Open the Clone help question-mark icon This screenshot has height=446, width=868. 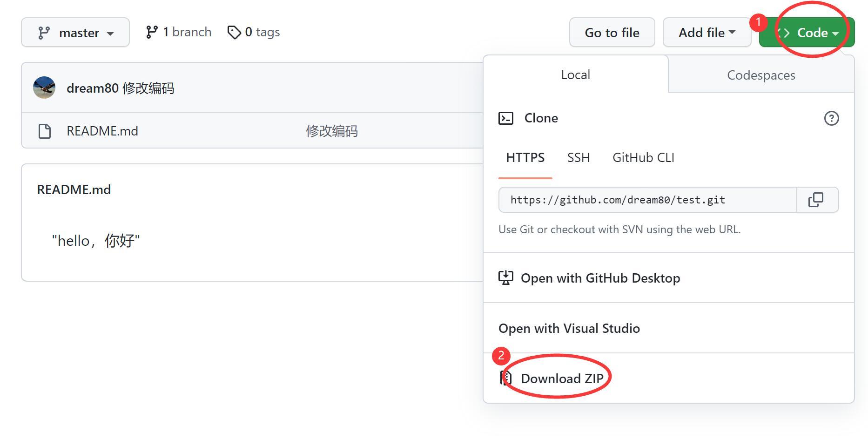click(831, 118)
